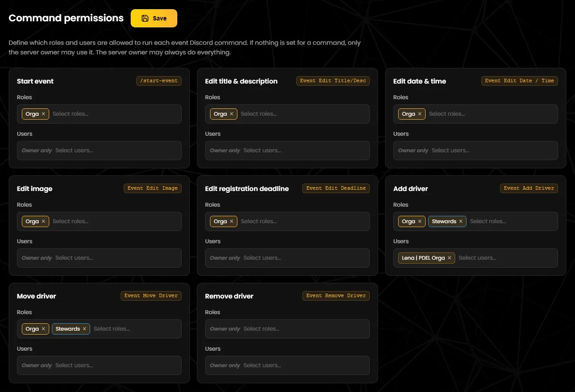Open Remove driver users selector
Image resolution: width=575 pixels, height=392 pixels.
pyautogui.click(x=287, y=365)
